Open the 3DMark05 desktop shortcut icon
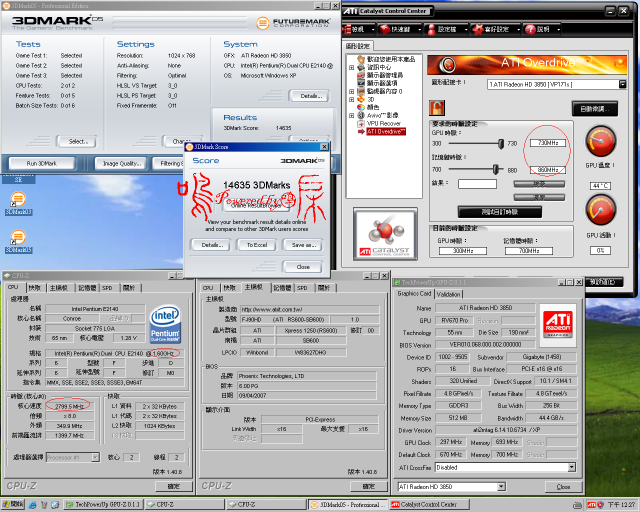This screenshot has height=512, width=640. click(18, 237)
